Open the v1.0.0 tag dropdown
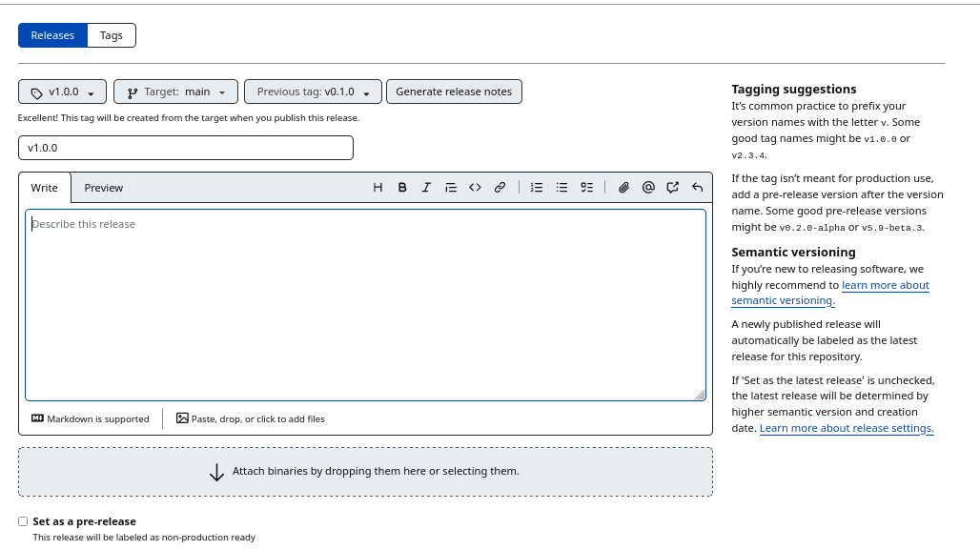The image size is (980, 550). 62,92
